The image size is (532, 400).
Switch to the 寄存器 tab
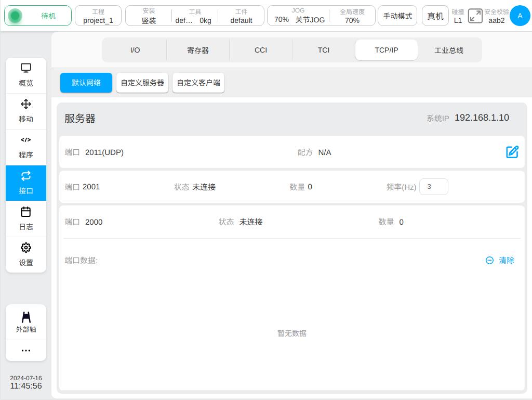coord(198,50)
